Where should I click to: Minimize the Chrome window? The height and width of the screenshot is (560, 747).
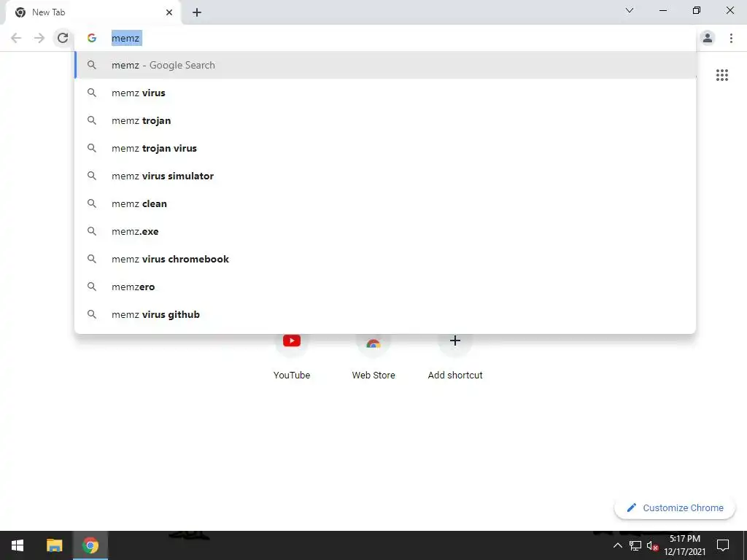pyautogui.click(x=662, y=10)
